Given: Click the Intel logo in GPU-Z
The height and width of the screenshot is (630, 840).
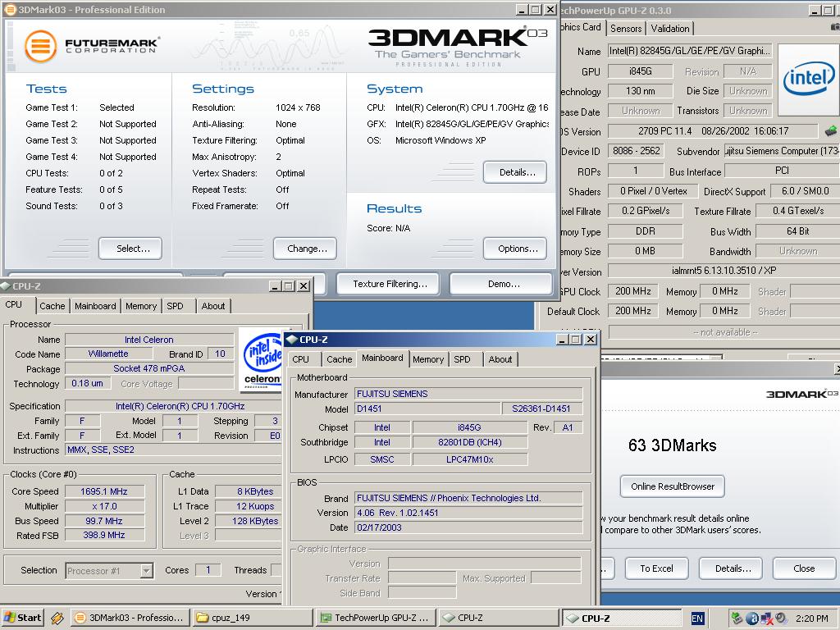Looking at the screenshot, I should (x=808, y=80).
